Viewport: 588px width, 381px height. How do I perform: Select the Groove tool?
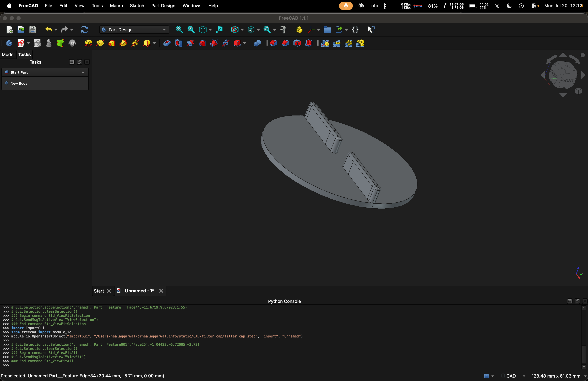(x=190, y=43)
